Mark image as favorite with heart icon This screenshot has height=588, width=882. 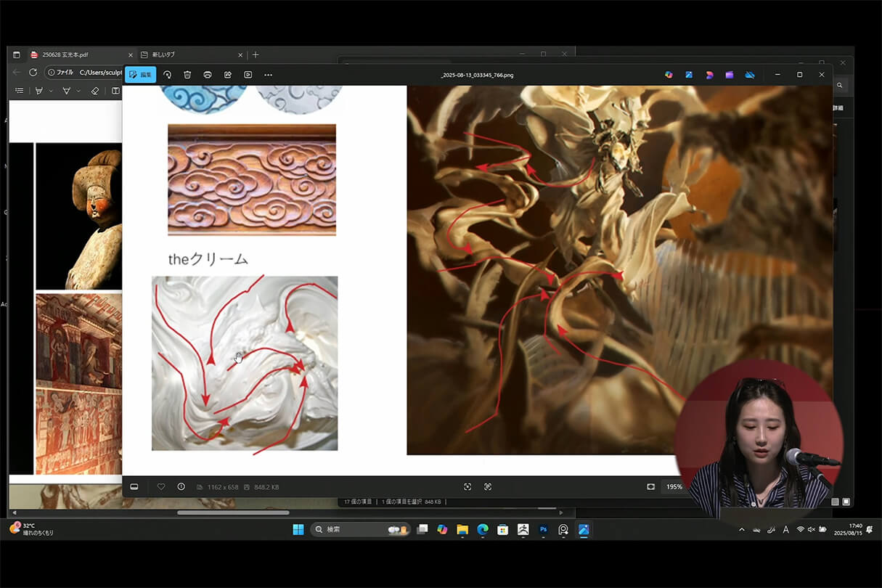[161, 486]
